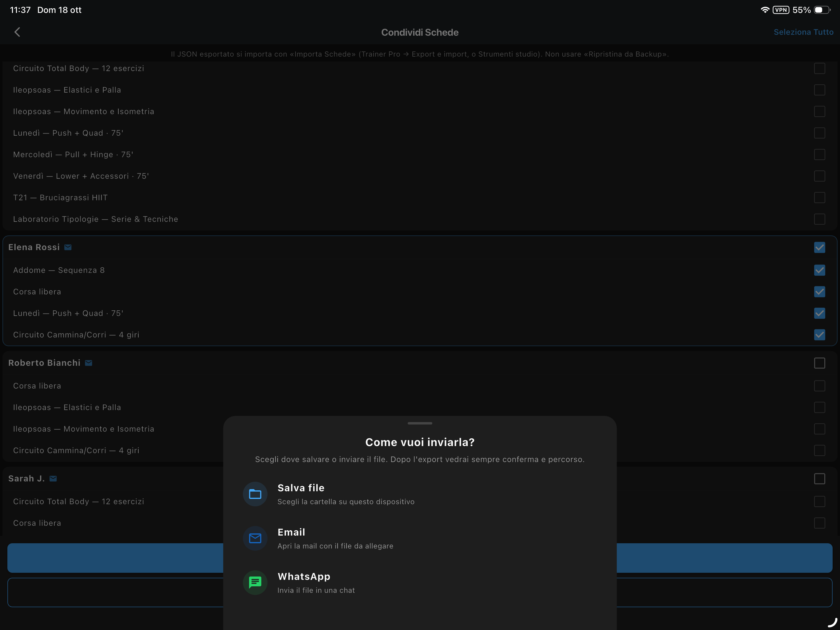Grab the bottom sheet drag handle

click(420, 423)
